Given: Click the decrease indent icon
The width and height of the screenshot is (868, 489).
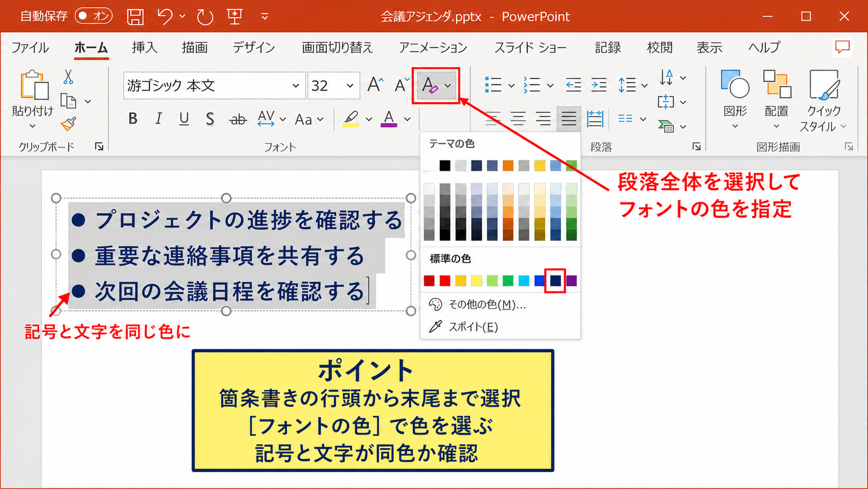Looking at the screenshot, I should tap(573, 85).
